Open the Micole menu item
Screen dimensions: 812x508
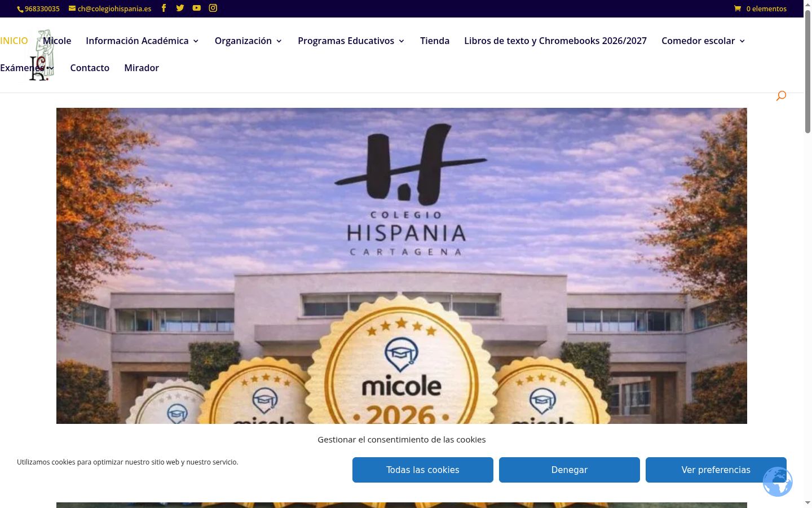tap(57, 41)
